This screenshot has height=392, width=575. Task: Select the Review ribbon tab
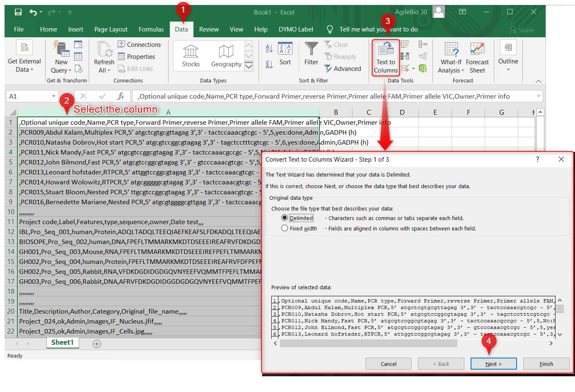coord(209,29)
